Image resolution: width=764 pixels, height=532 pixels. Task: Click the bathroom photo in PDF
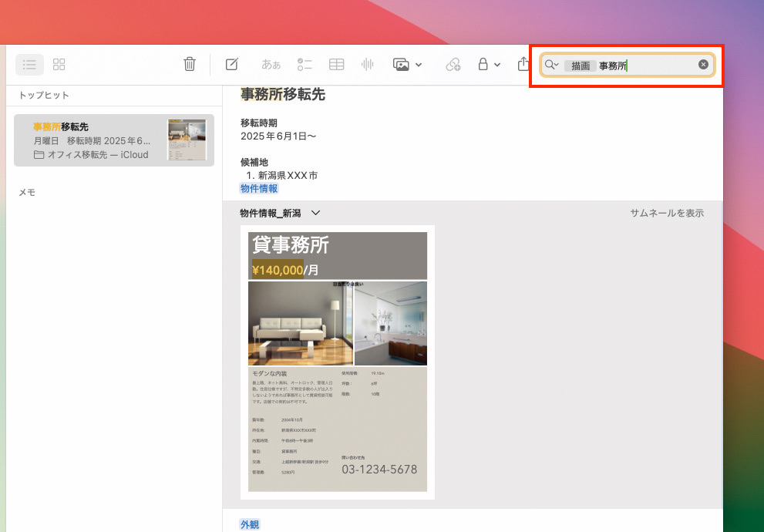pyautogui.click(x=391, y=324)
